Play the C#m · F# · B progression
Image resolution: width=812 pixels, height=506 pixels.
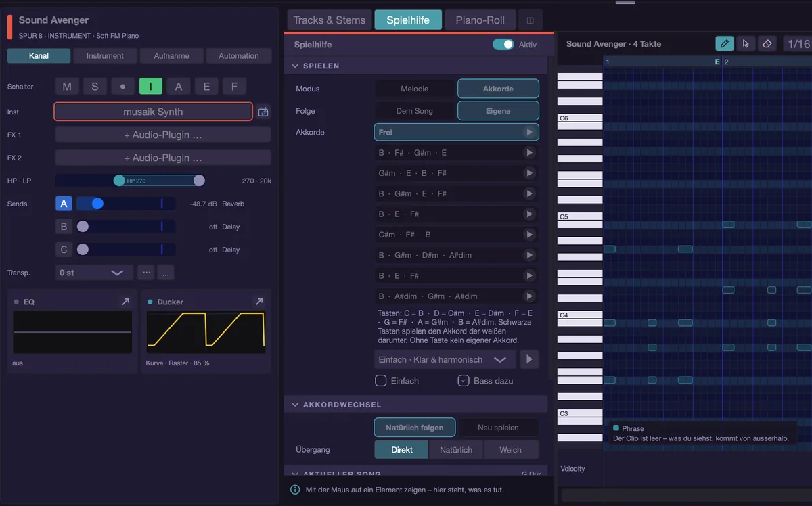pos(529,235)
